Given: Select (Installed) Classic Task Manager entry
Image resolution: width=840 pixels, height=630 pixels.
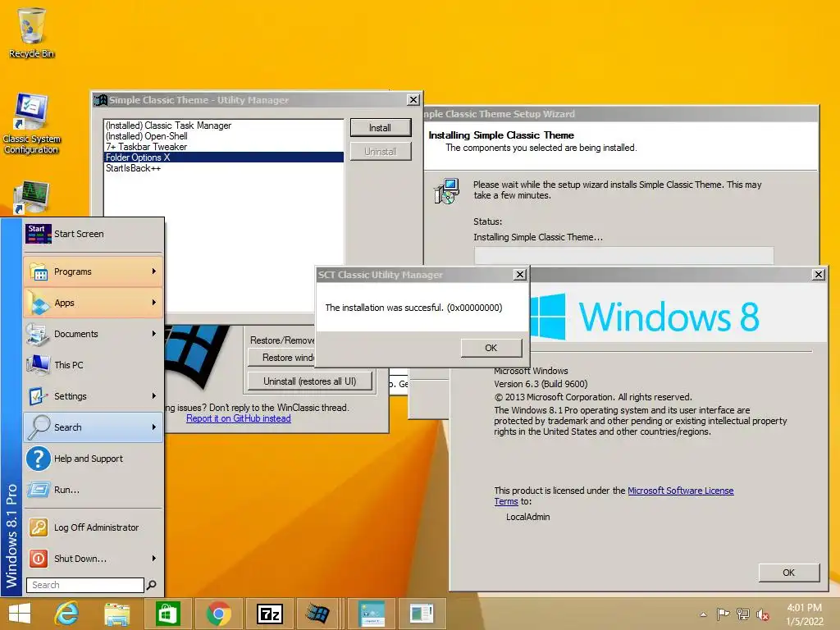Looking at the screenshot, I should pyautogui.click(x=223, y=126).
